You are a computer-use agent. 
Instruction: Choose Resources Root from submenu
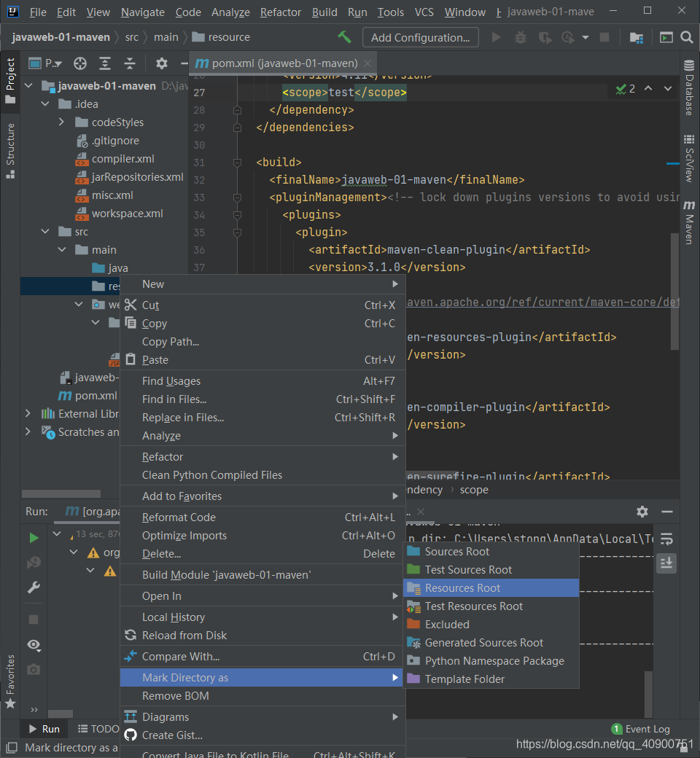[491, 588]
